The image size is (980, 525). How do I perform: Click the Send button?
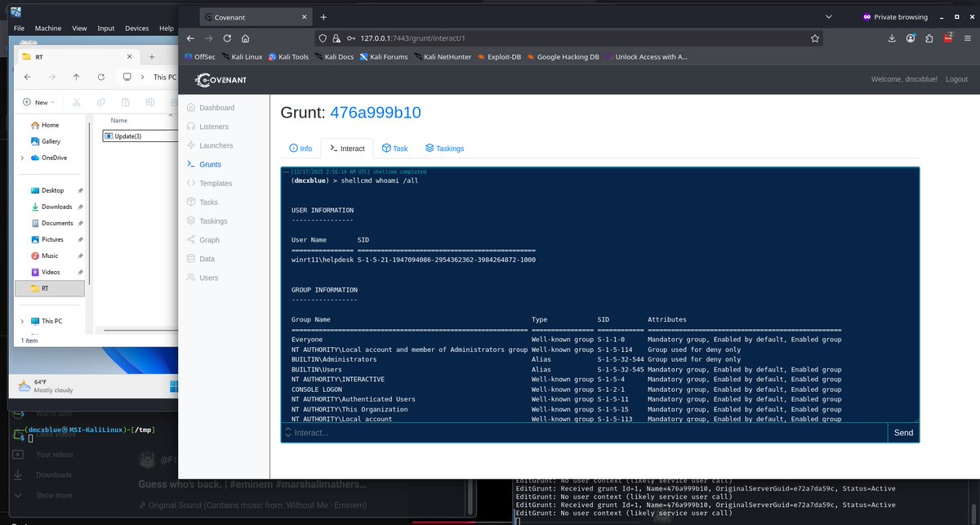[x=903, y=433]
